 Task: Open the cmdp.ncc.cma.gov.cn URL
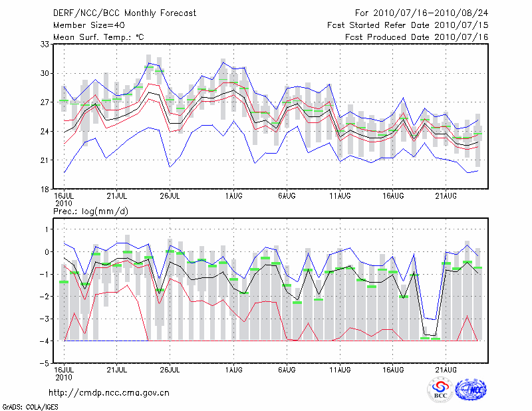coord(109,392)
